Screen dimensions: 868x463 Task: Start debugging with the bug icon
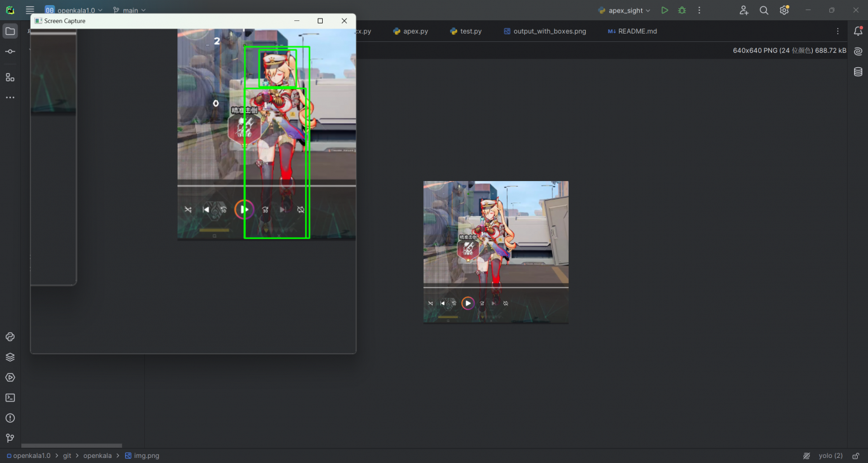[x=682, y=10]
